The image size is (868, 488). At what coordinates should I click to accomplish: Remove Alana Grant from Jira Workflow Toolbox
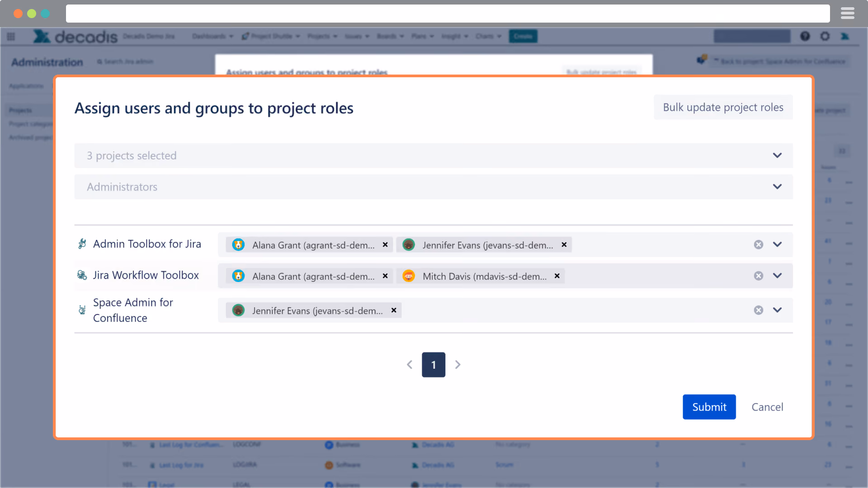tap(385, 276)
